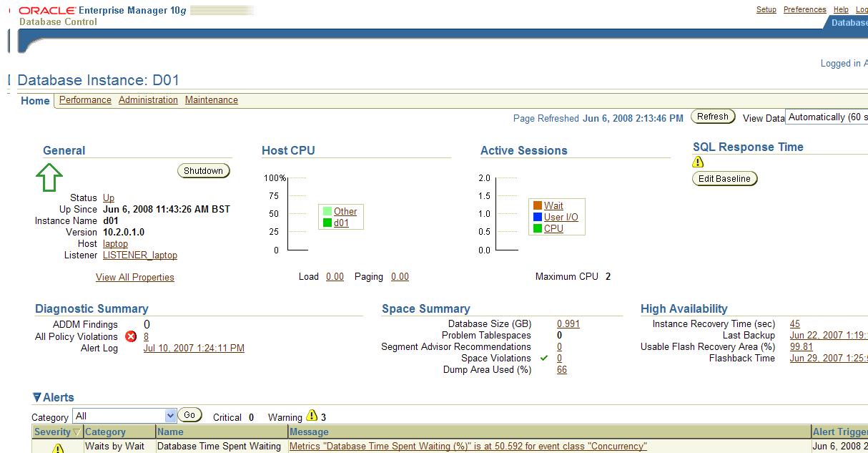The width and height of the screenshot is (868, 453).
Task: Click the yellow warning icon beside Warning count
Action: tap(312, 416)
